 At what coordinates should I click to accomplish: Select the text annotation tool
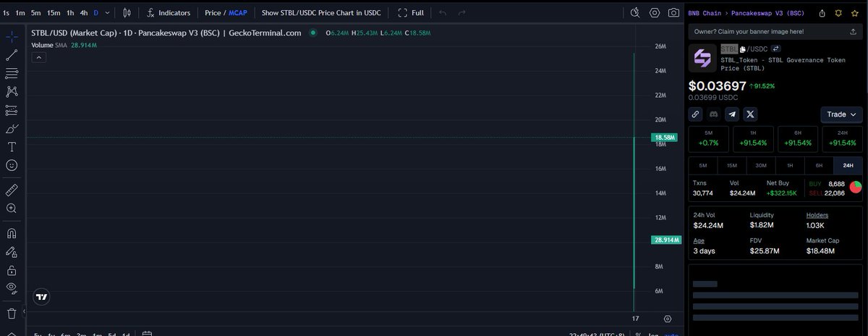click(x=12, y=147)
